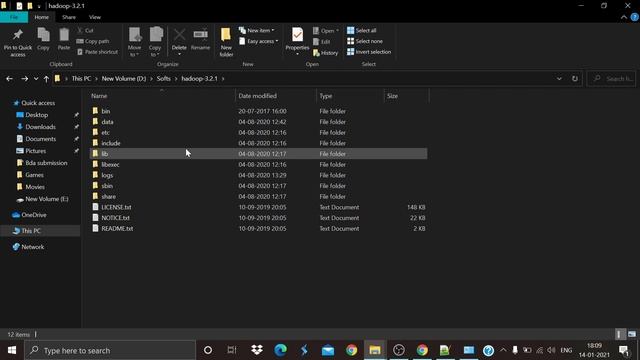Open the Copy to dropdown
The width and height of the screenshot is (640, 360).
(155, 42)
